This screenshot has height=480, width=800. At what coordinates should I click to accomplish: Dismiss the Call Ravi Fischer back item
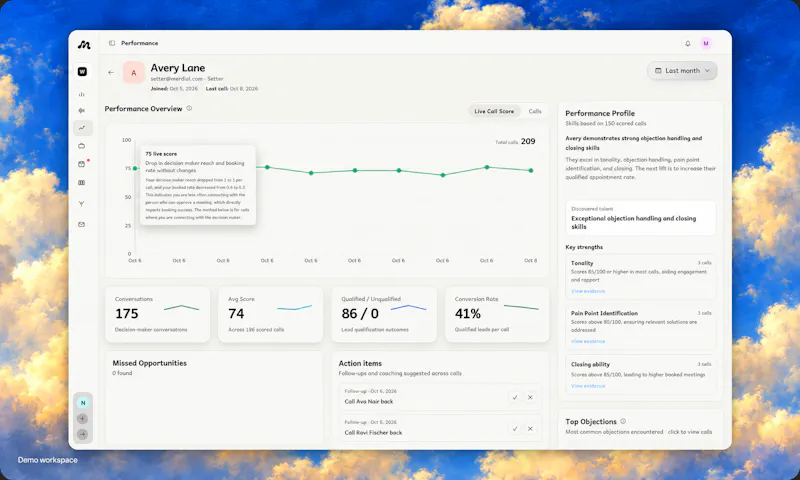pos(530,429)
